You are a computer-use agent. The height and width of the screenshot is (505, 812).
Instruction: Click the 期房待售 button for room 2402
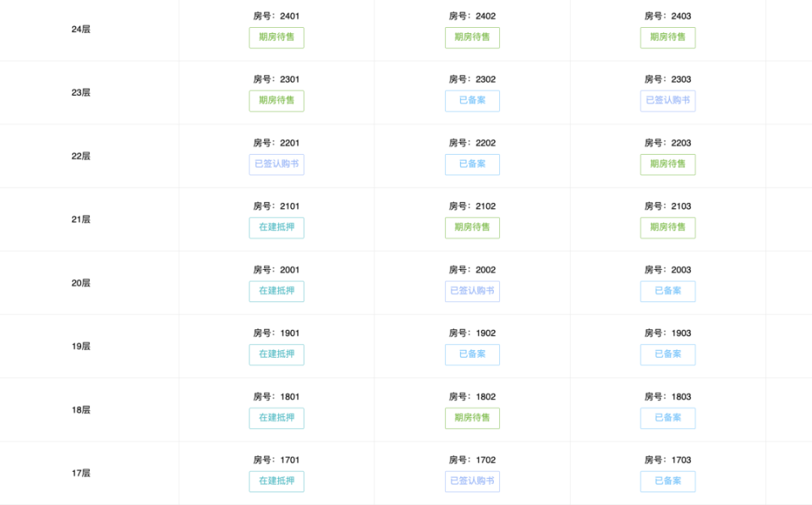click(472, 38)
